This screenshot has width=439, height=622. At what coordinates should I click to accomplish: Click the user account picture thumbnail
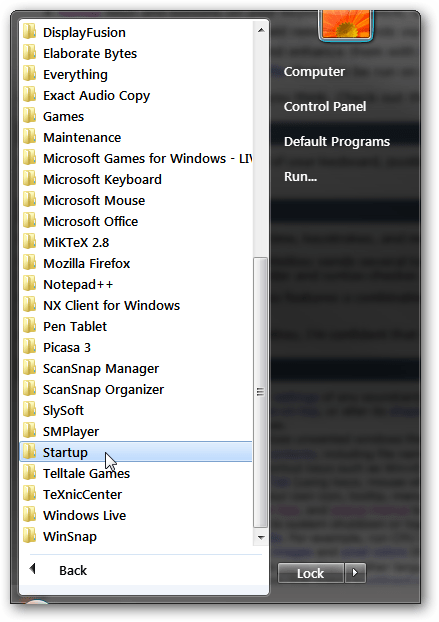(346, 25)
